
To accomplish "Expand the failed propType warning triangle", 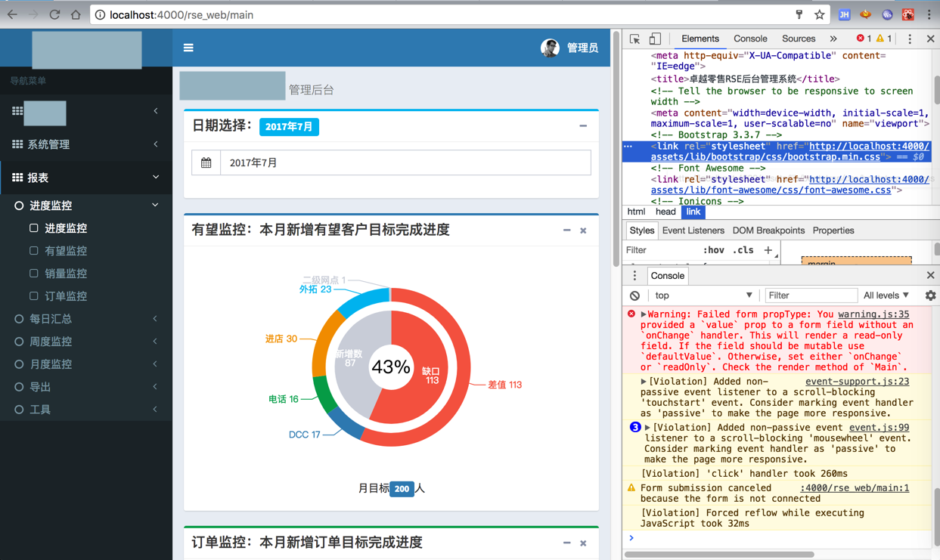I will (x=644, y=314).
